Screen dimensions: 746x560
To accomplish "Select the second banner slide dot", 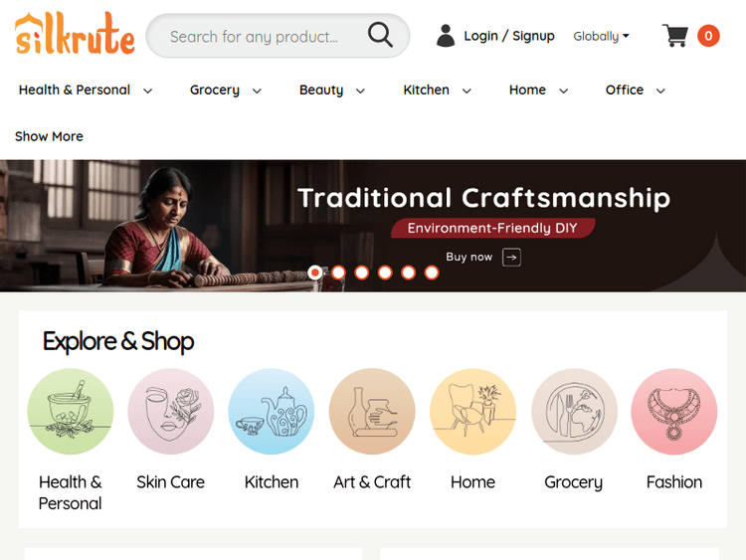I will point(338,273).
